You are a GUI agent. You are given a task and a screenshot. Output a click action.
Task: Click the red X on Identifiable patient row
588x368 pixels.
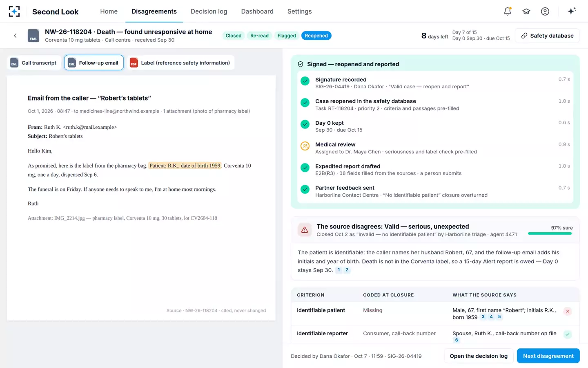pos(567,311)
